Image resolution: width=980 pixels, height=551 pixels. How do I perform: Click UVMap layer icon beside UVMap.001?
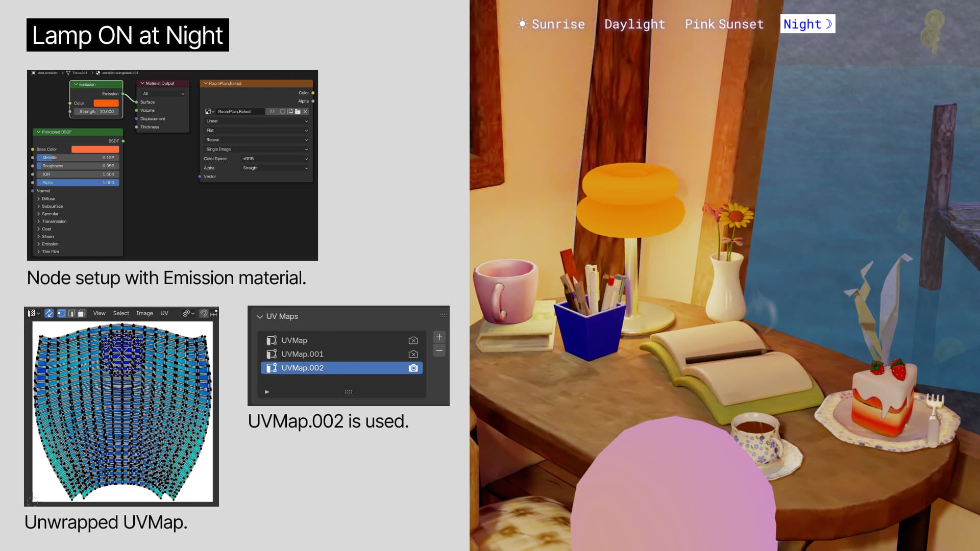272,354
